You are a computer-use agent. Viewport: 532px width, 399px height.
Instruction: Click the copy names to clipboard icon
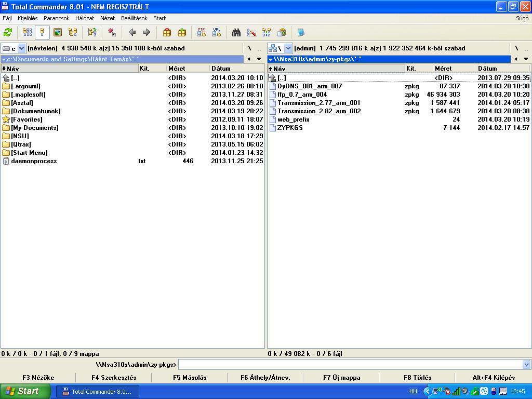(281, 33)
